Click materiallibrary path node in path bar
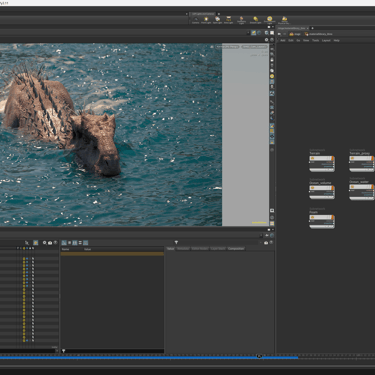Viewport: 375px width, 375px height. [x=318, y=34]
